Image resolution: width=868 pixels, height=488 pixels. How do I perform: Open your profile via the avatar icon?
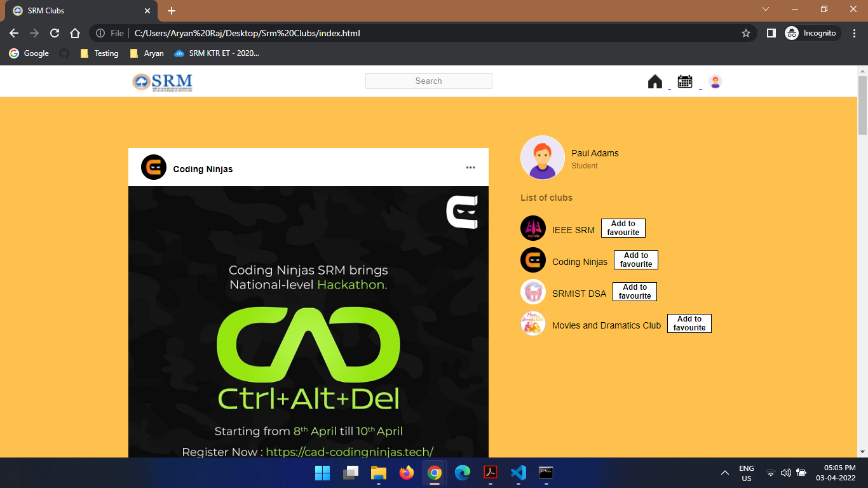click(715, 81)
